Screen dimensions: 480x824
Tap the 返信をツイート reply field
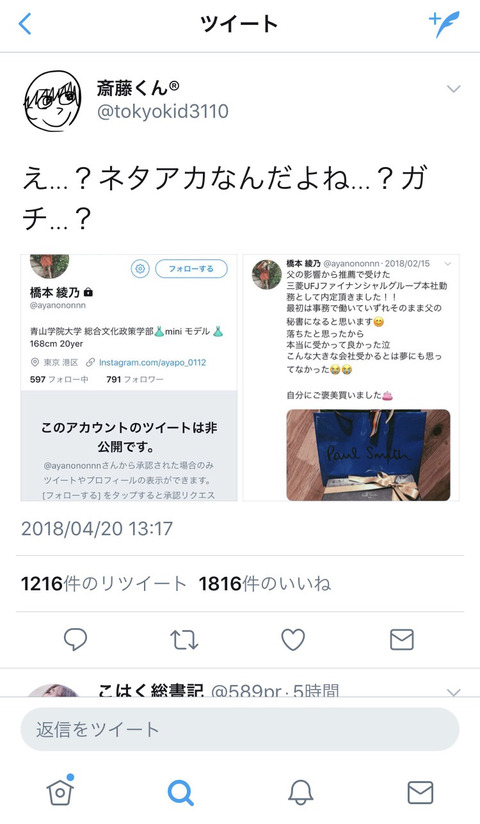pos(240,729)
